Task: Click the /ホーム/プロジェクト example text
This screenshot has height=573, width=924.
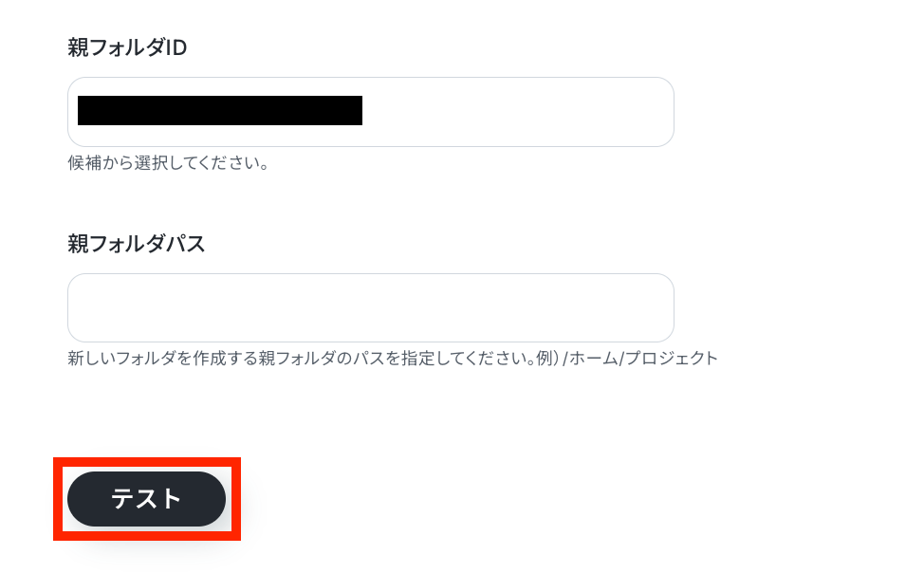Action: 640,358
